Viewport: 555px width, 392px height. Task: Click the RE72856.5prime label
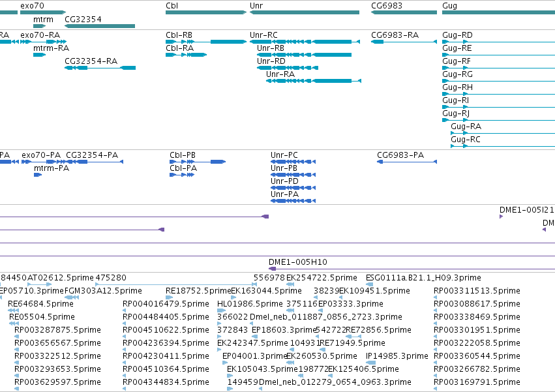pos(378,330)
